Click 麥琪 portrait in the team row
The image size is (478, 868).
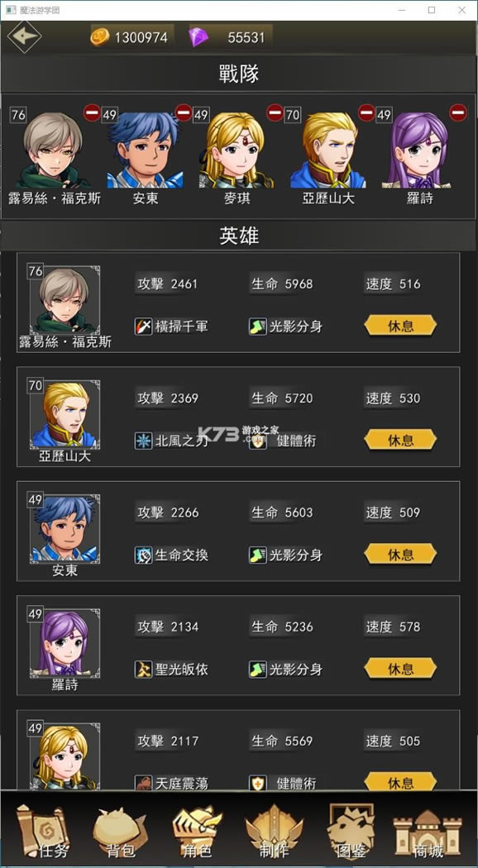pyautogui.click(x=236, y=150)
